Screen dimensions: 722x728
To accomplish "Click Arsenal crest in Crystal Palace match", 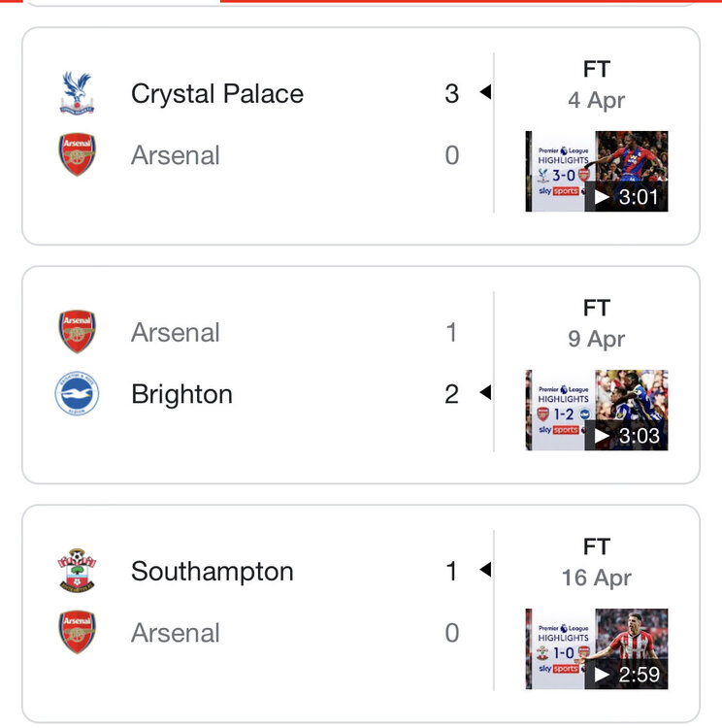I will point(77,154).
